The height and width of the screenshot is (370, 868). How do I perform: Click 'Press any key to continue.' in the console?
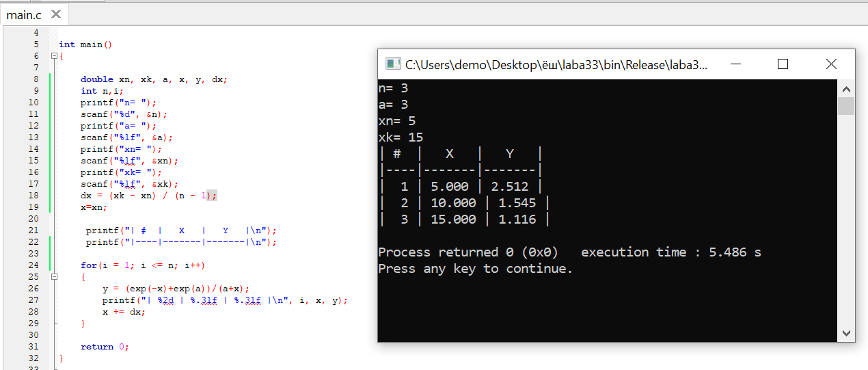(x=476, y=269)
